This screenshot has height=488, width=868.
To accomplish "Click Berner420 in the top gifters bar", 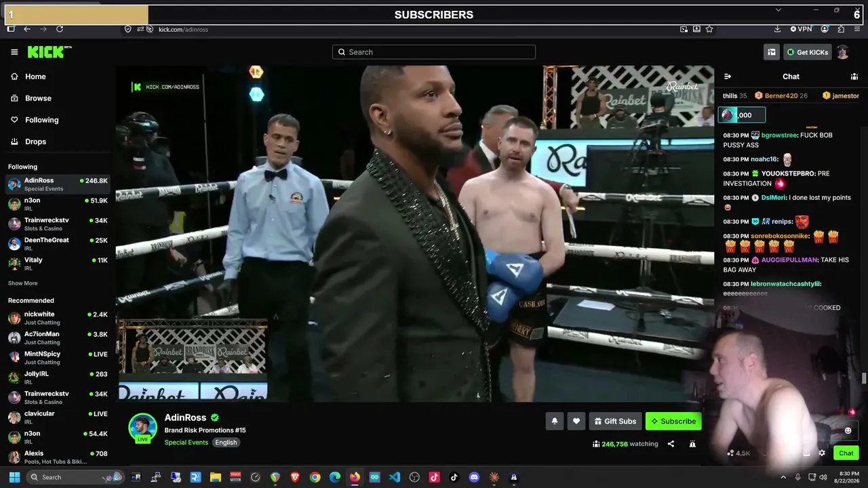I will (x=781, y=96).
